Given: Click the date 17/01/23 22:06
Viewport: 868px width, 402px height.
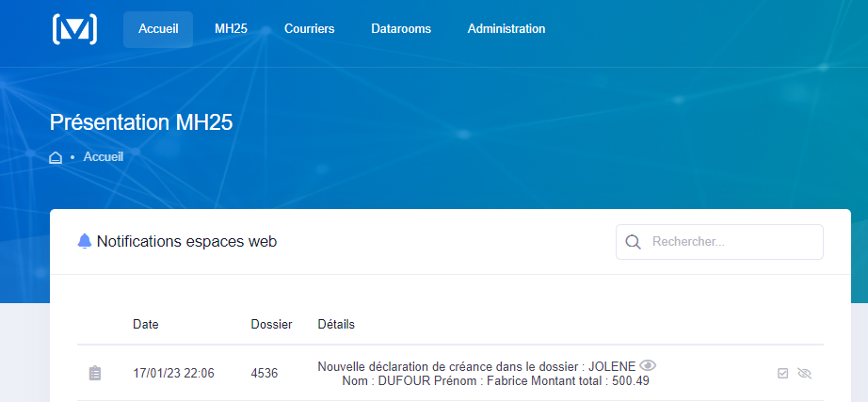Looking at the screenshot, I should click(173, 374).
